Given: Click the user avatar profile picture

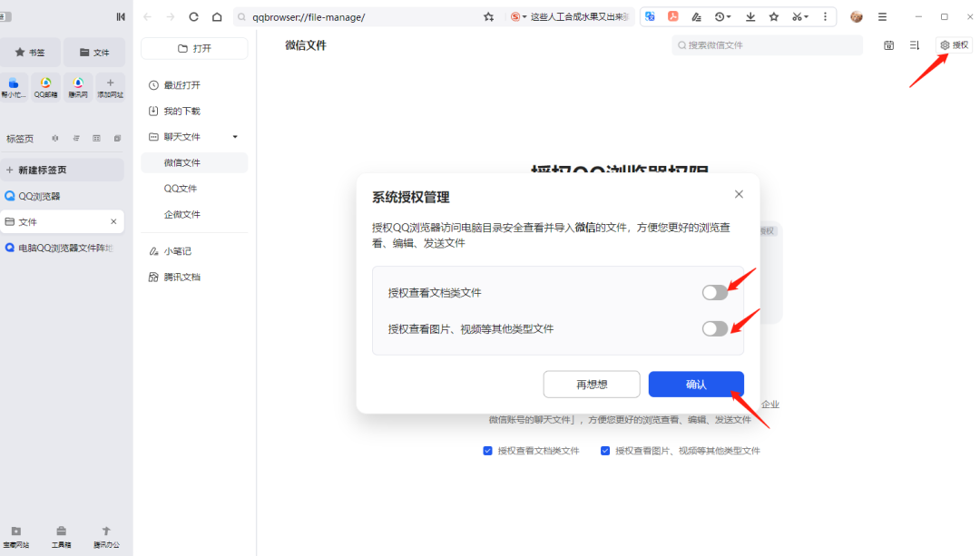Looking at the screenshot, I should click(x=857, y=17).
